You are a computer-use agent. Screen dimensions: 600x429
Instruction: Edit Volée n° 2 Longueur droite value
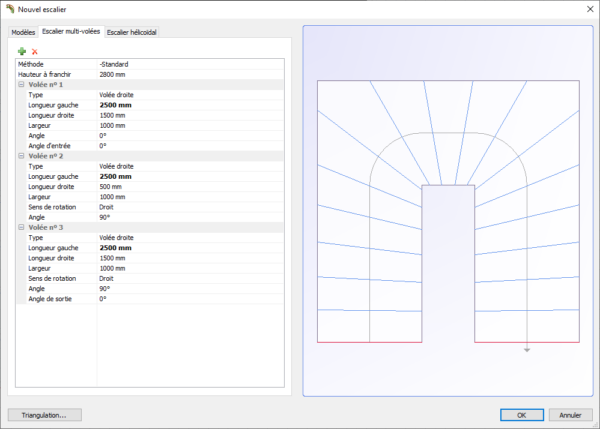(x=191, y=187)
